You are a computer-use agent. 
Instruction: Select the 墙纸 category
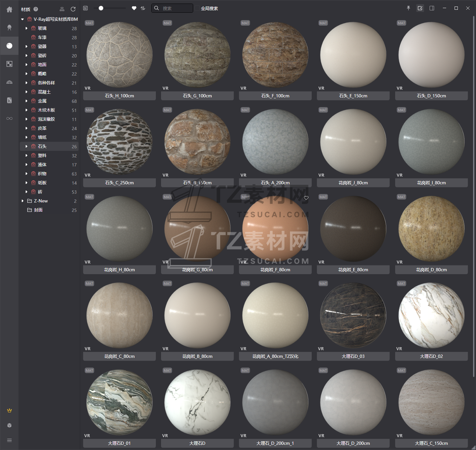49,138
